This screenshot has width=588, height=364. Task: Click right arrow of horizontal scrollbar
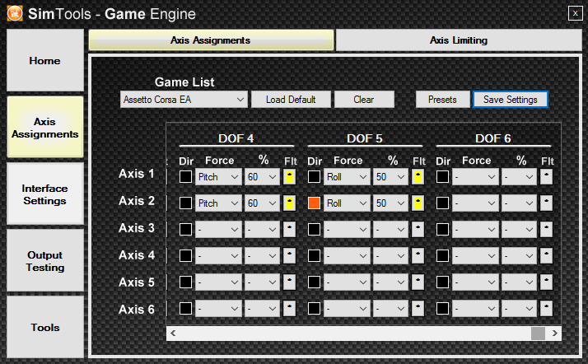click(x=554, y=334)
